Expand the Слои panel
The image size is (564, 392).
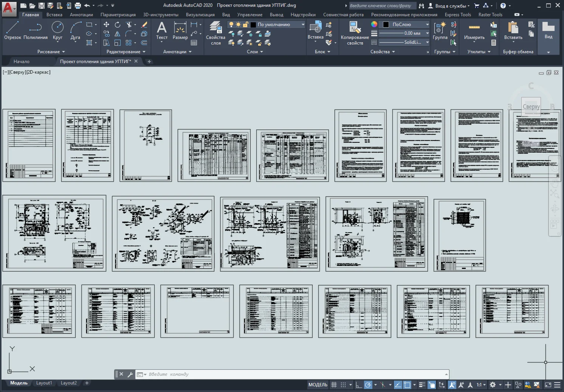255,52
